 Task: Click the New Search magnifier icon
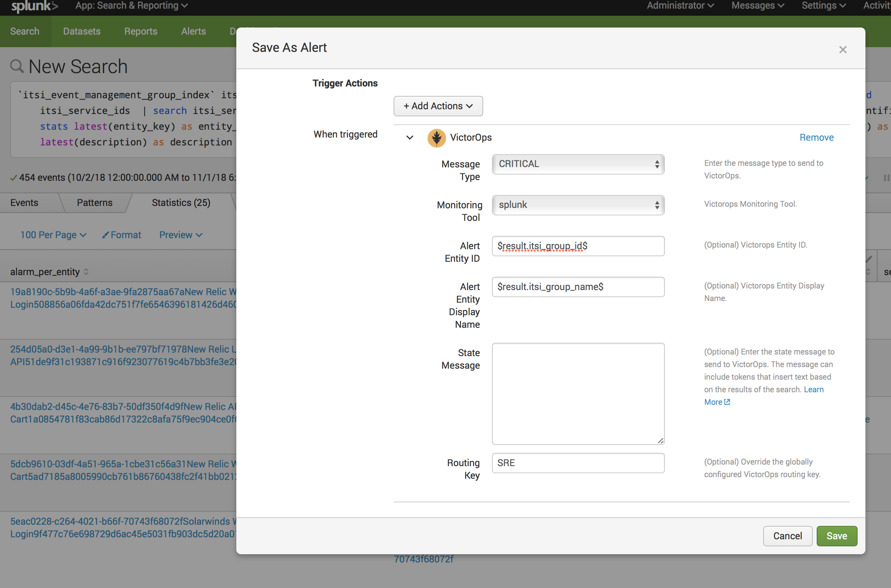(x=17, y=66)
